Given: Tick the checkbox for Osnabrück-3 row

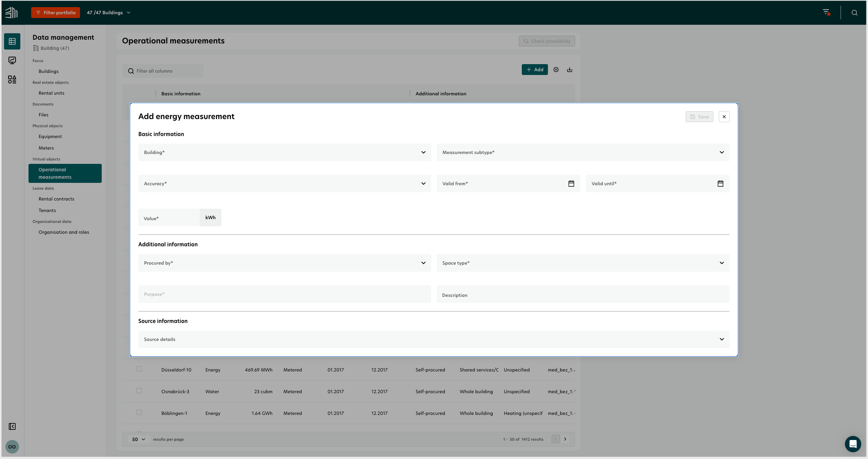Looking at the screenshot, I should tap(139, 391).
